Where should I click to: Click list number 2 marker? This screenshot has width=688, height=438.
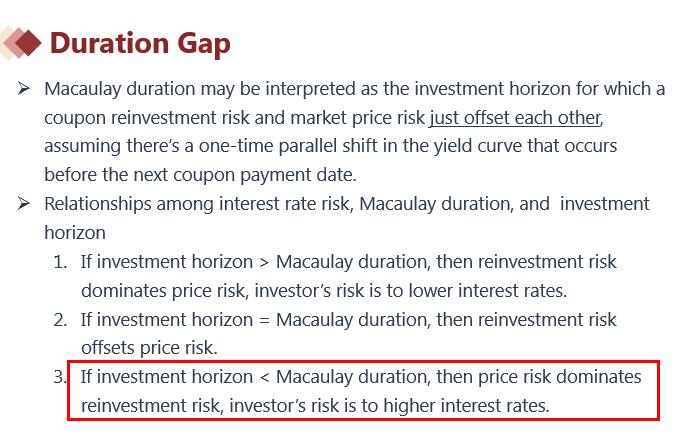click(x=60, y=320)
